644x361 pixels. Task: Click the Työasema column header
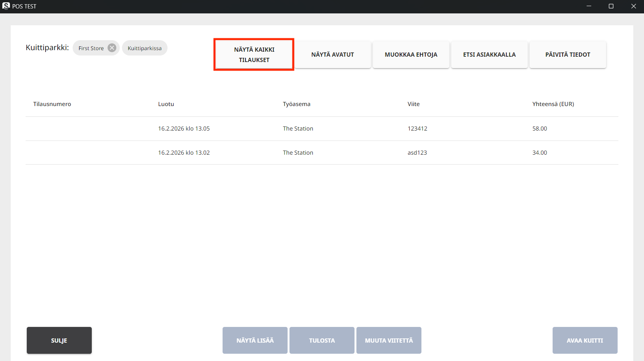(296, 104)
